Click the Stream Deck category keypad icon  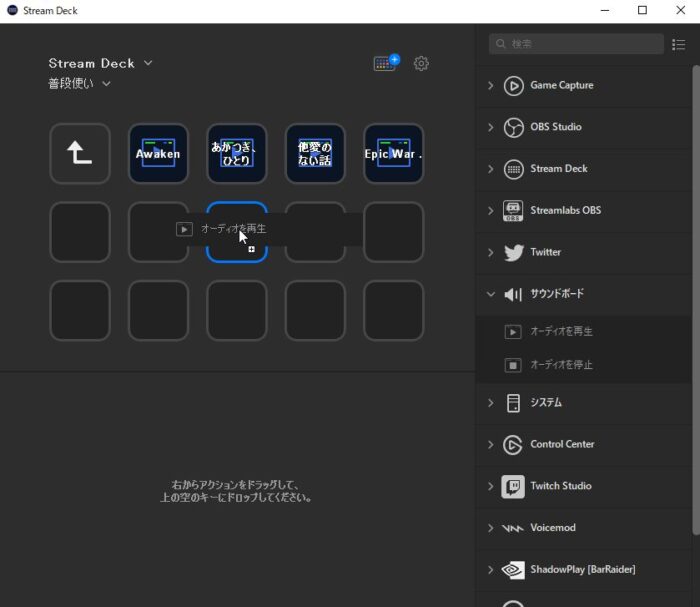click(513, 169)
